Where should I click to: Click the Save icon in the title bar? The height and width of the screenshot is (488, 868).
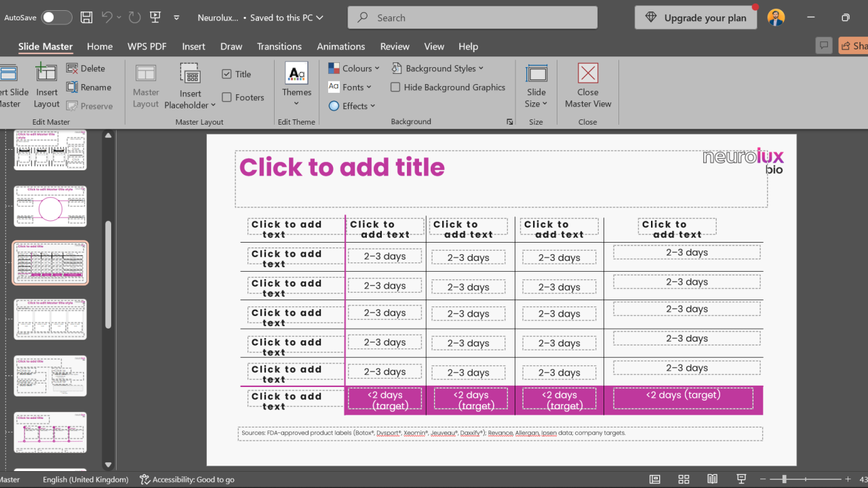click(x=86, y=18)
